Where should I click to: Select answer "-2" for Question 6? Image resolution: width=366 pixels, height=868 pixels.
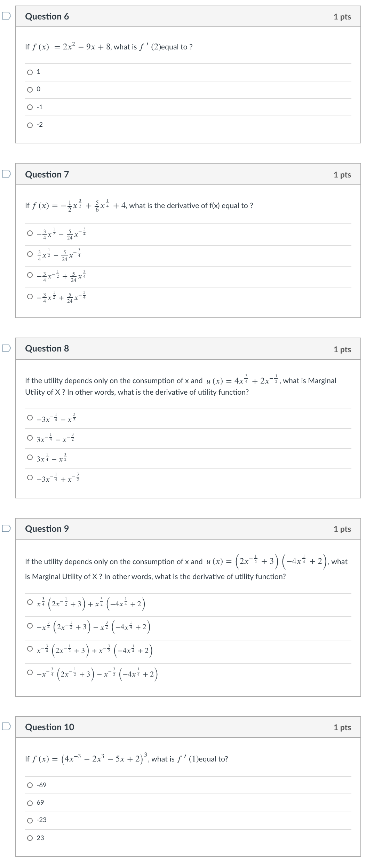(29, 125)
